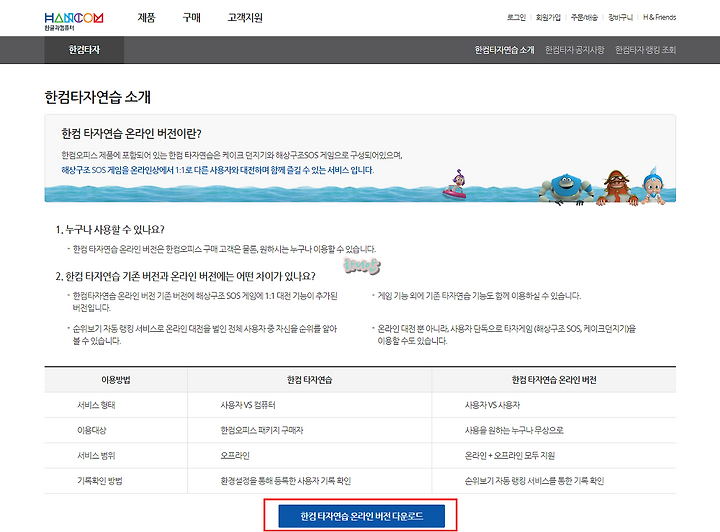720x532 pixels.
Task: Click 한컴 타자연습 온라인 버전 다운로드 button
Action: coord(361,516)
